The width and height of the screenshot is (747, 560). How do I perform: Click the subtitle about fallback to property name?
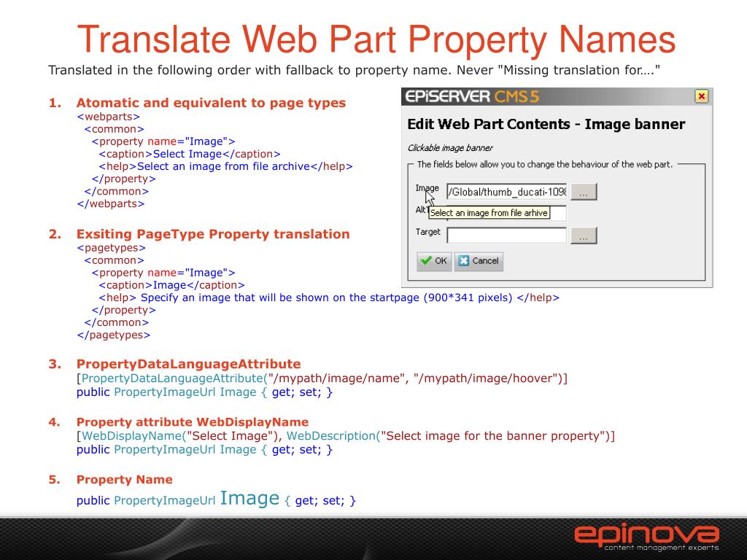pos(354,71)
